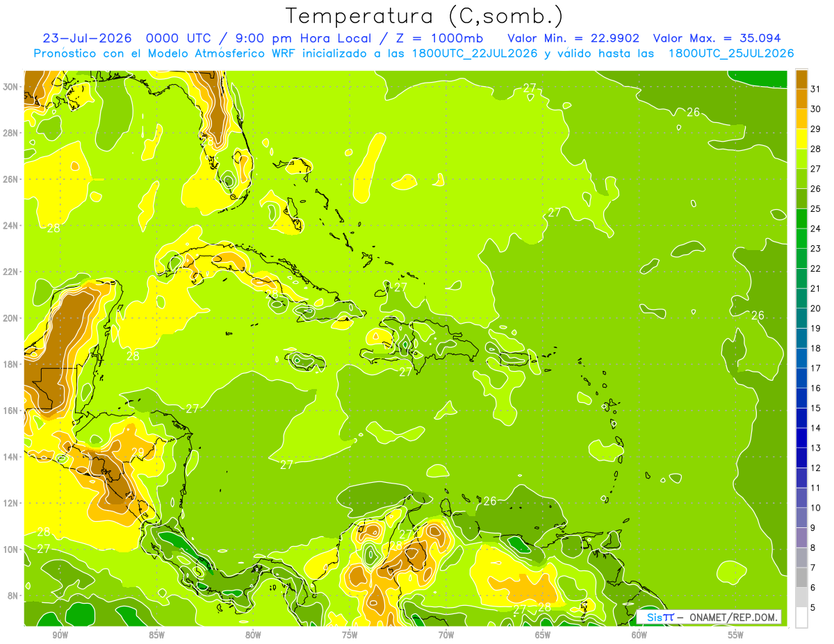Click the '24N' latitude axis label
Image resolution: width=834 pixels, height=644 pixels.
(12, 225)
